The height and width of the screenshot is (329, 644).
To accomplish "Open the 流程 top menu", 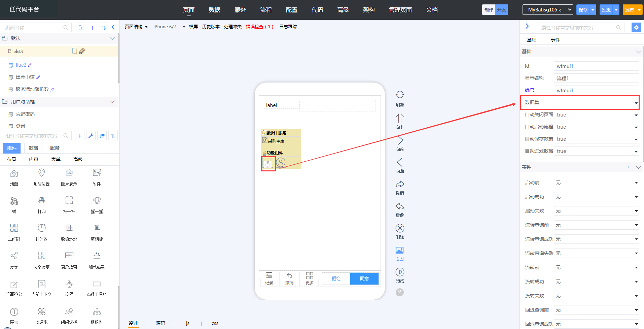I will coord(266,10).
